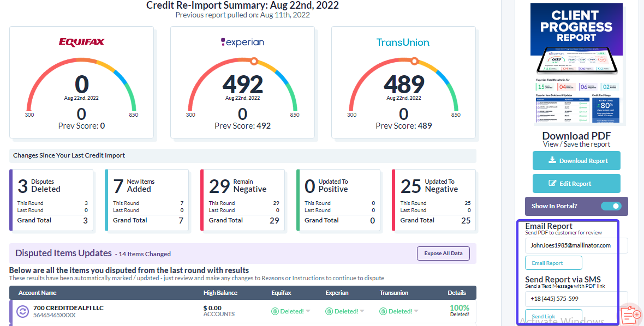Click the Edit Report button
The image size is (644, 326).
[576, 184]
